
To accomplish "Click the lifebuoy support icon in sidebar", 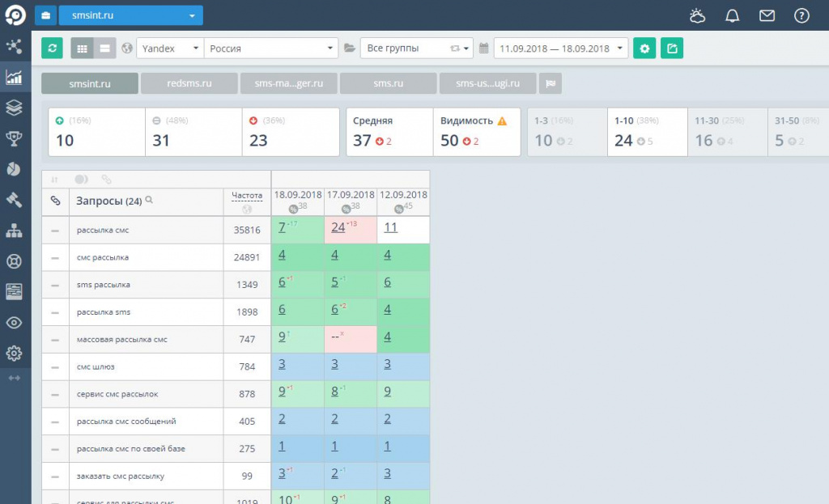I will point(15,261).
